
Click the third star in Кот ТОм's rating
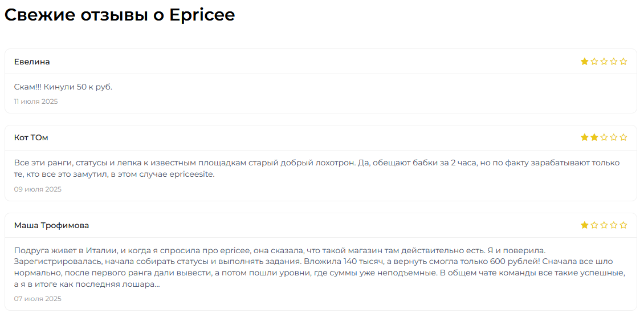(604, 137)
